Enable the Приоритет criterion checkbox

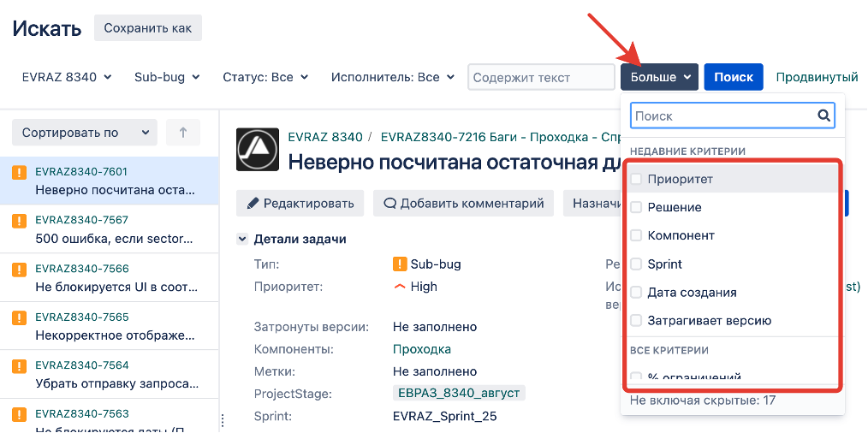coord(637,179)
